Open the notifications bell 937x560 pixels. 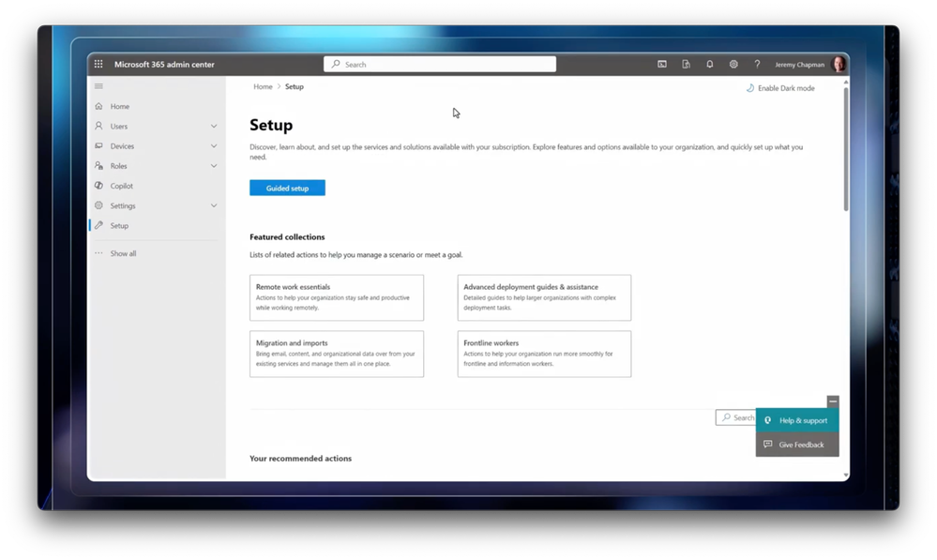pyautogui.click(x=710, y=64)
